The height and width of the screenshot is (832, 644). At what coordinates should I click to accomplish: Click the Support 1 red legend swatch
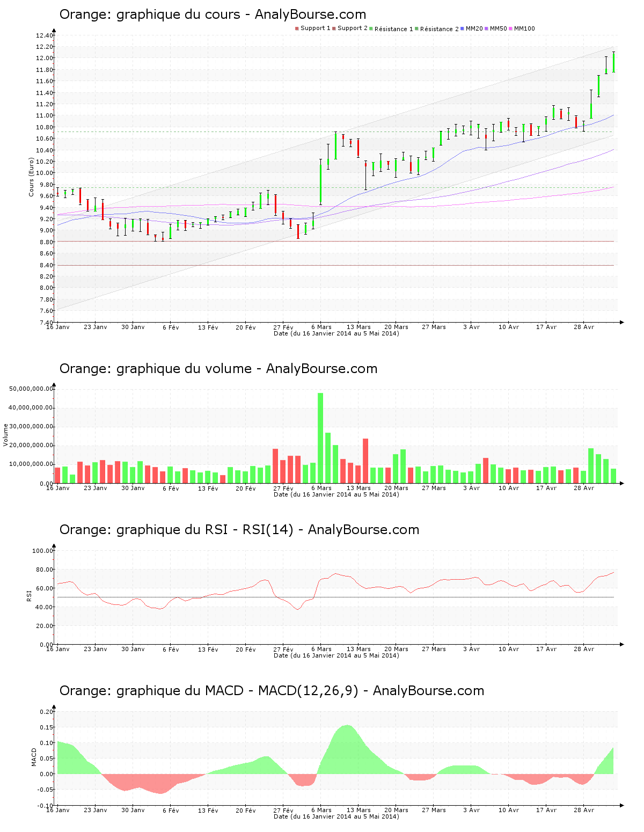tap(297, 28)
